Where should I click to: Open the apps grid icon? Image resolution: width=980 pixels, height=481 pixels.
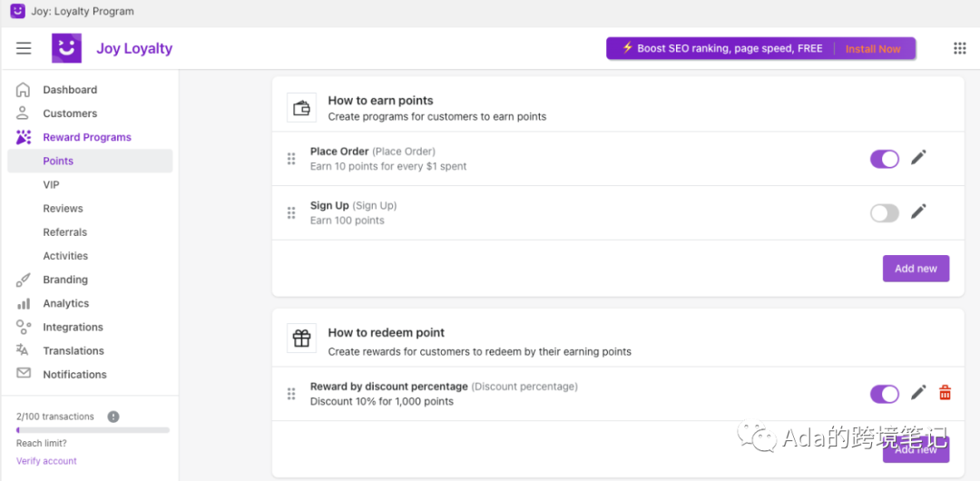(x=959, y=48)
